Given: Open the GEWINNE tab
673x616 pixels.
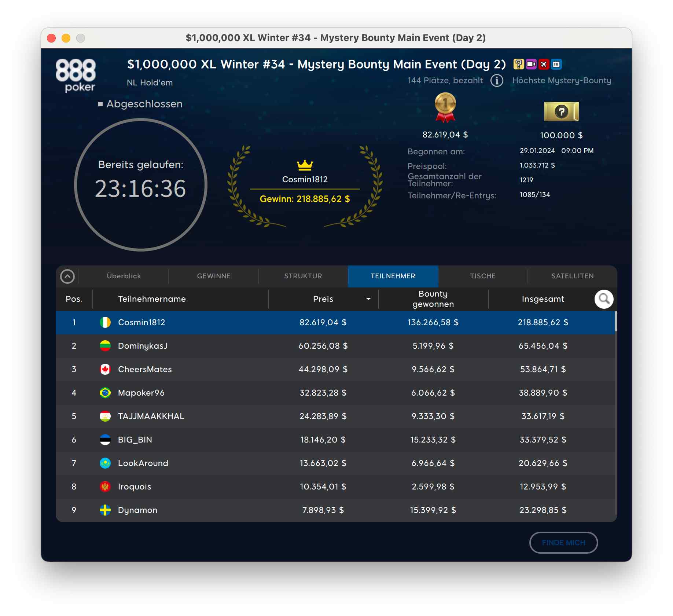Looking at the screenshot, I should point(214,276).
